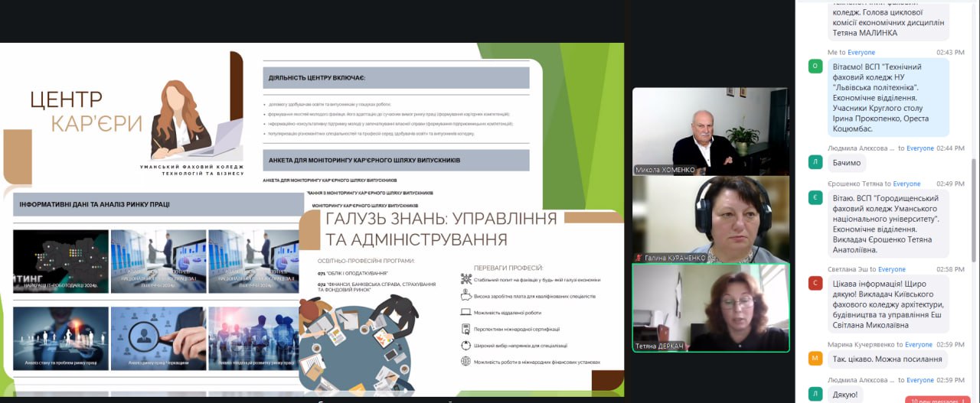The width and height of the screenshot is (980, 403).
Task: Click the muted microphone icon on Галина КУРАЧЕНКО
Action: pos(639,258)
